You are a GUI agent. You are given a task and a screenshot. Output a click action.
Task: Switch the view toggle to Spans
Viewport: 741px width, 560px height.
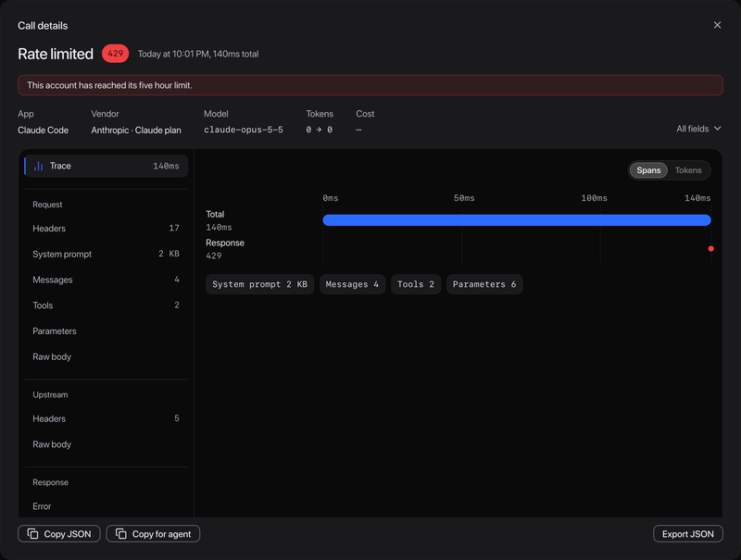[x=648, y=170]
